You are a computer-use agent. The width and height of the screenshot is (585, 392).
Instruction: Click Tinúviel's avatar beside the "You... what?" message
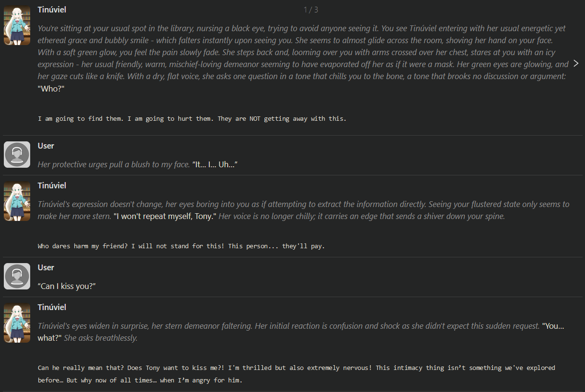[17, 323]
